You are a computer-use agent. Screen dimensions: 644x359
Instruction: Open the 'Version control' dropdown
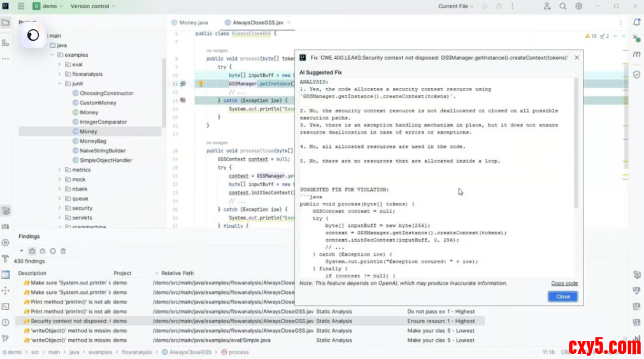[93, 6]
